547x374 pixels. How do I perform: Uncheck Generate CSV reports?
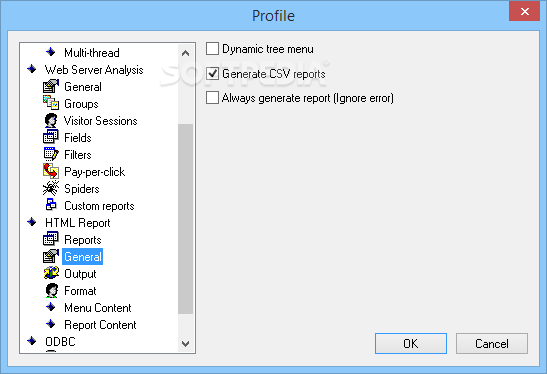(212, 74)
